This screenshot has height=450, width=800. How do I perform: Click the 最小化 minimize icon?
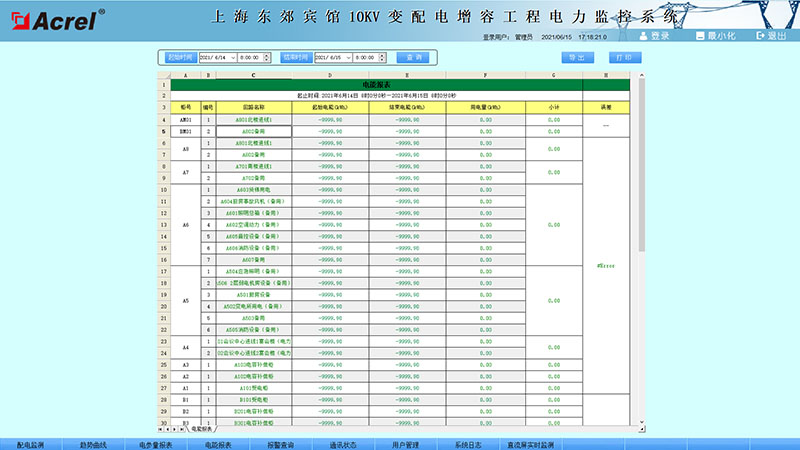[698, 36]
